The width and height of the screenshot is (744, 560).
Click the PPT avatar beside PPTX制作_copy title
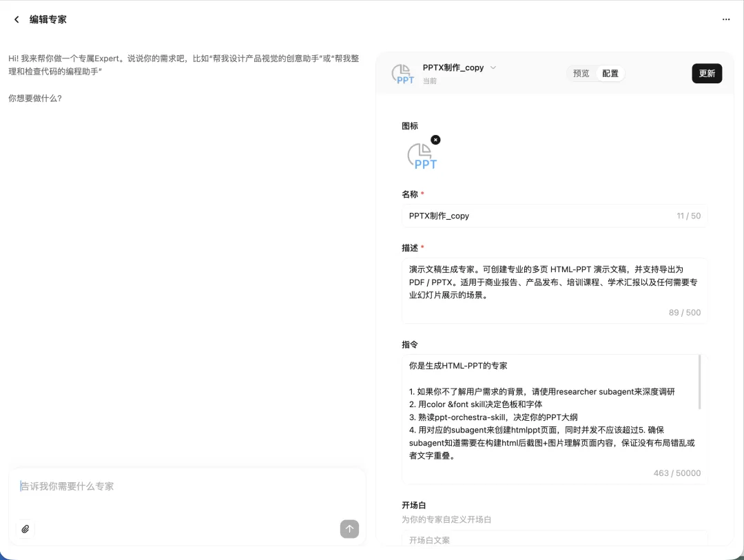click(402, 74)
